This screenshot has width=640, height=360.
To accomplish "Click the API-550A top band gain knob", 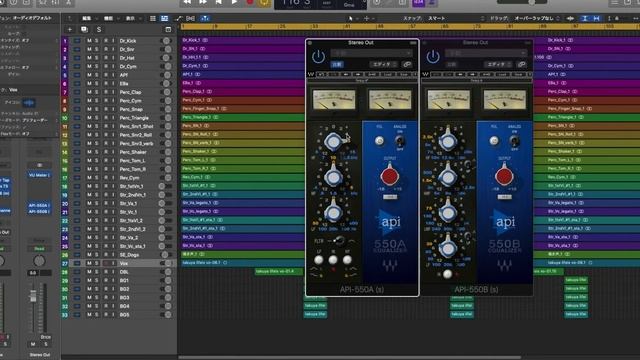I will tap(333, 142).
